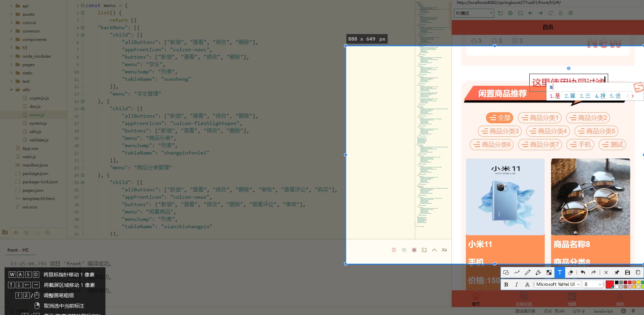Switch to the front - H5 console tab

18,250
